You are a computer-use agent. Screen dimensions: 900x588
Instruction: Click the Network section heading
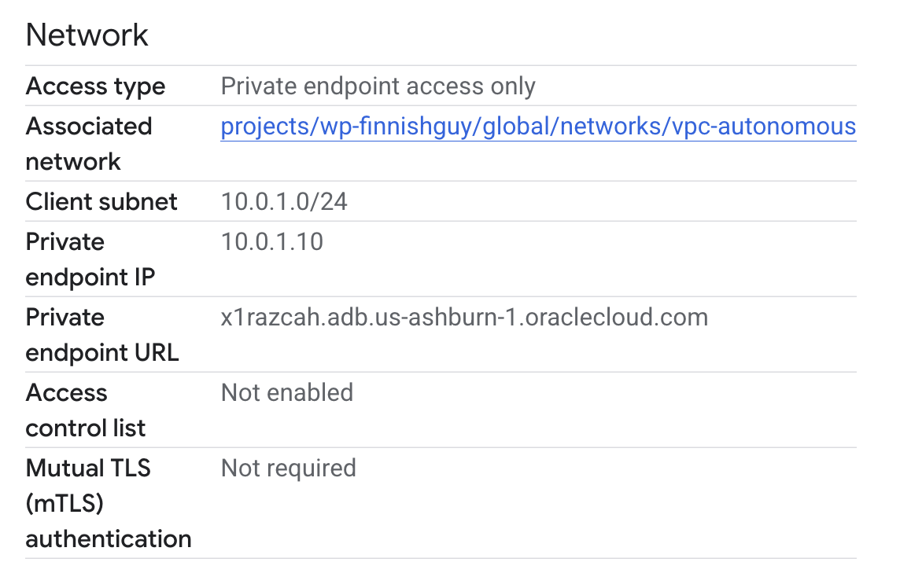click(x=87, y=35)
